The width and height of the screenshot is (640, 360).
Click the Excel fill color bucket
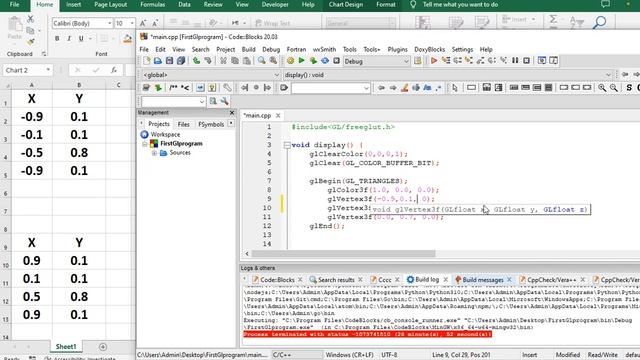pos(127,39)
